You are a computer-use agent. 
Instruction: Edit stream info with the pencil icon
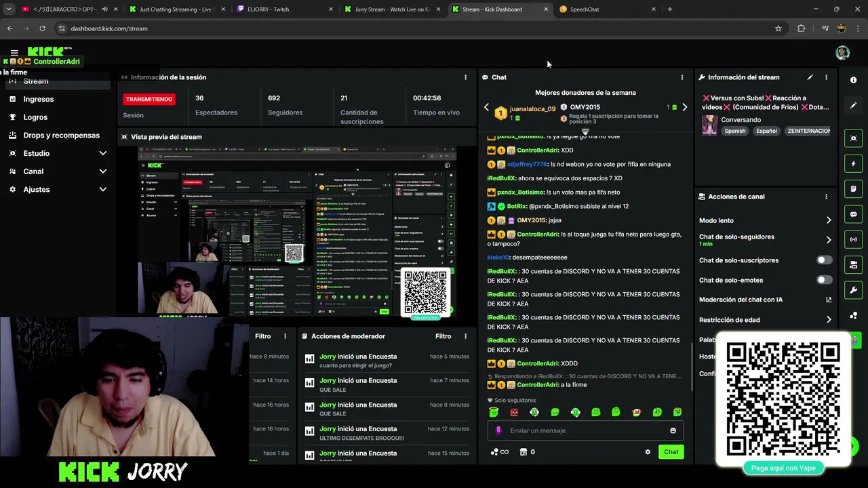coord(810,77)
